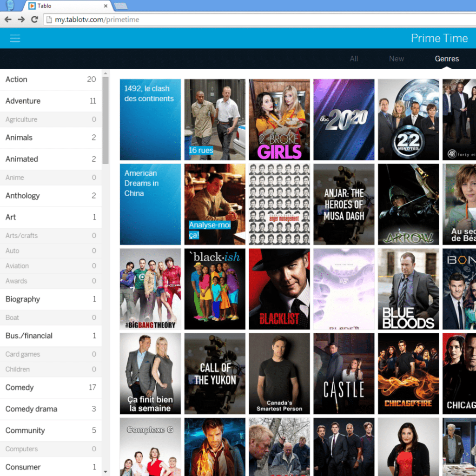The image size is (476, 476).
Task: Open the 16 rues show poster
Action: [215, 119]
